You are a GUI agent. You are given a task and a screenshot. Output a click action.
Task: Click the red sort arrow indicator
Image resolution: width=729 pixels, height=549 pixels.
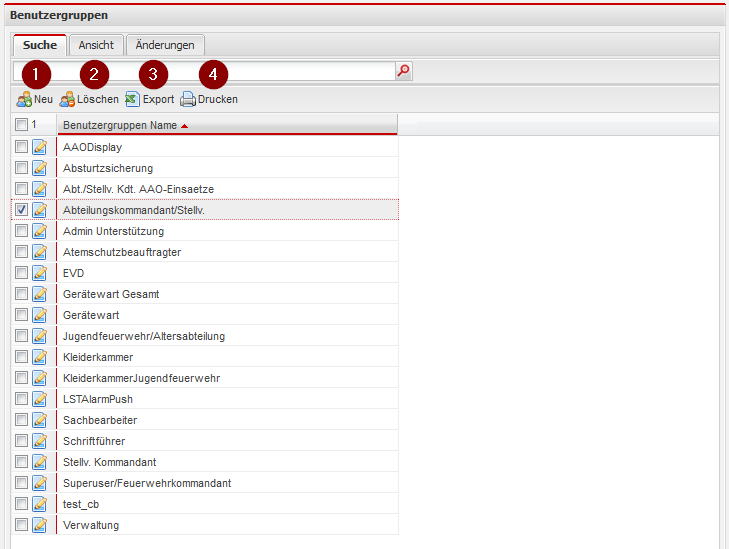184,126
